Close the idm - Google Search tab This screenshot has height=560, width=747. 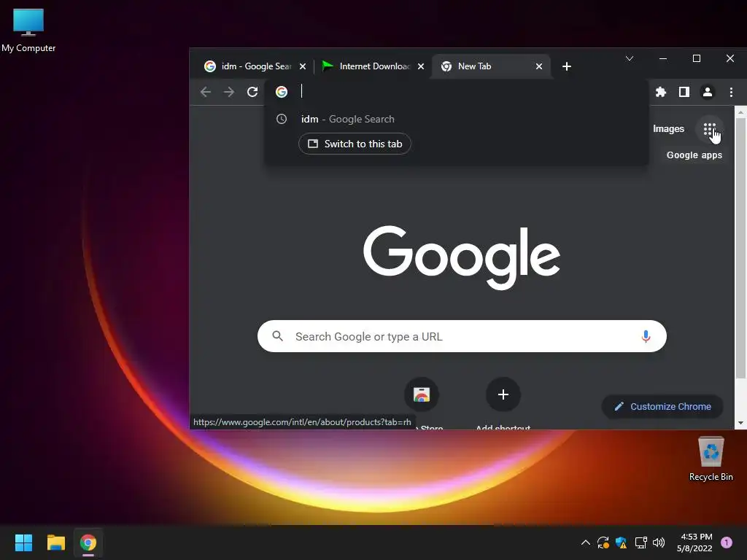click(303, 66)
